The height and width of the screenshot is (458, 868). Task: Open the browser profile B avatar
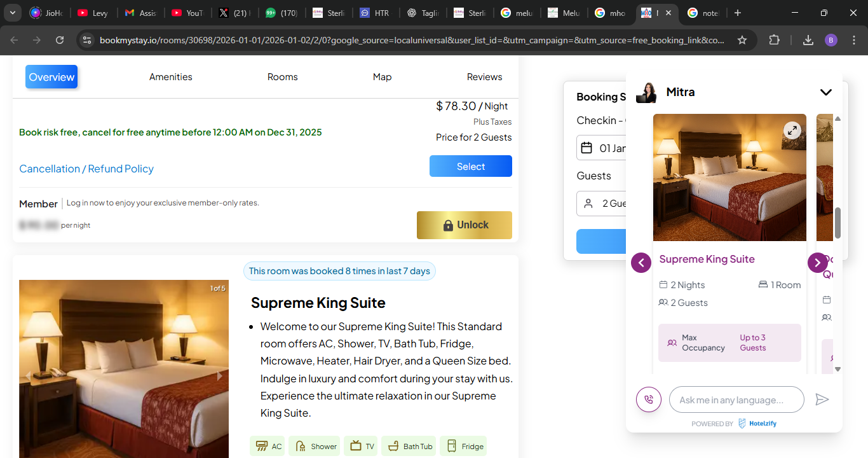point(831,40)
